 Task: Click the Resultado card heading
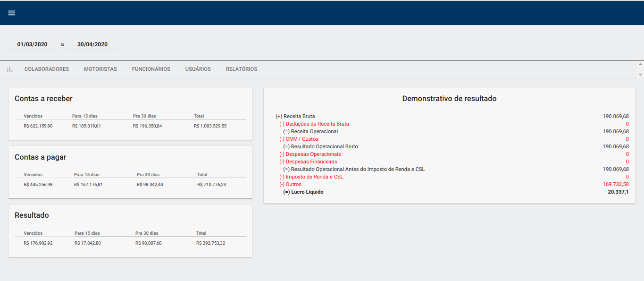(x=32, y=215)
